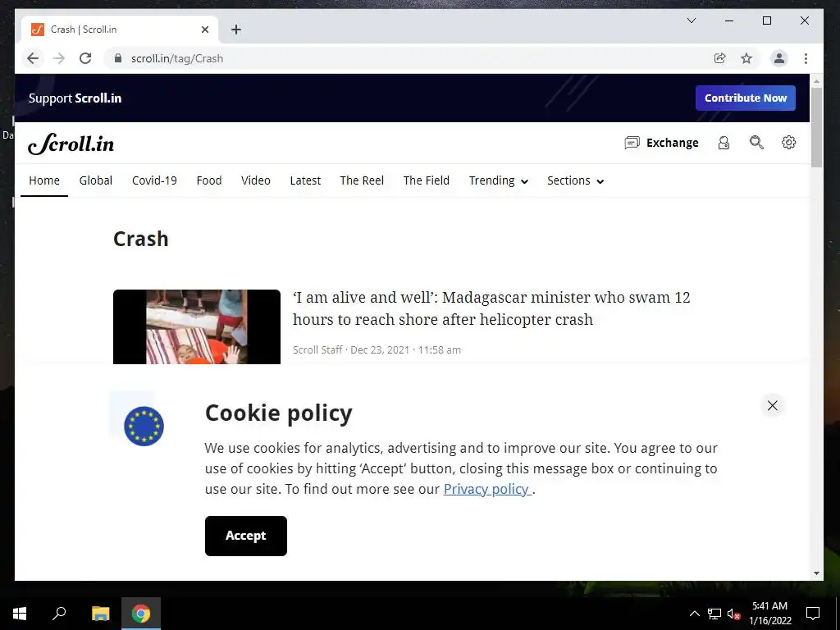Click the browser forward arrow
840x630 pixels.
pyautogui.click(x=59, y=58)
